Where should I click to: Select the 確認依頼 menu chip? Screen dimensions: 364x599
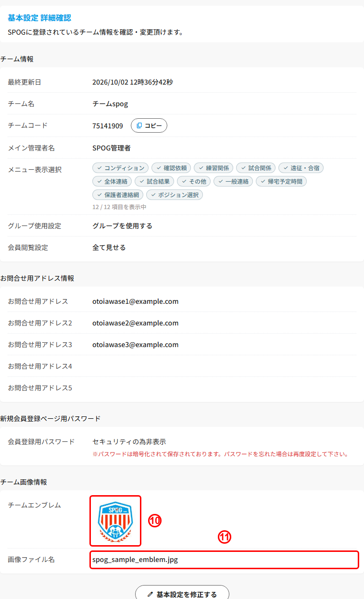[x=171, y=168]
